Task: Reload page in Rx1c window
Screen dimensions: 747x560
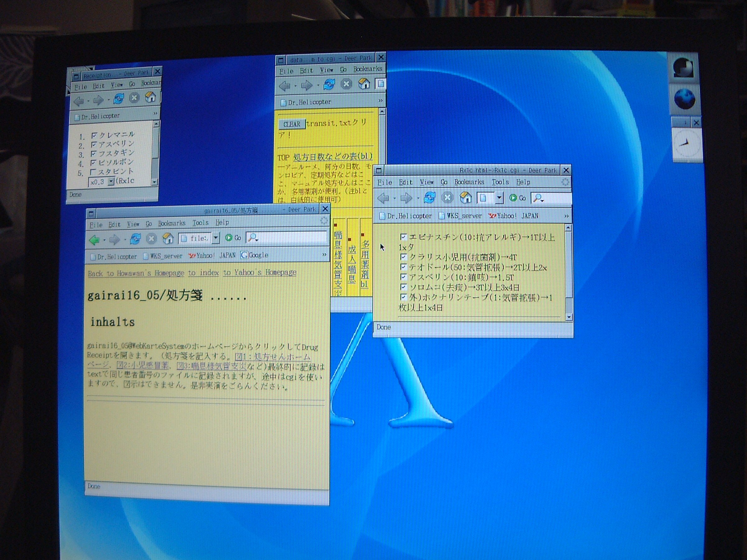Action: 429,198
